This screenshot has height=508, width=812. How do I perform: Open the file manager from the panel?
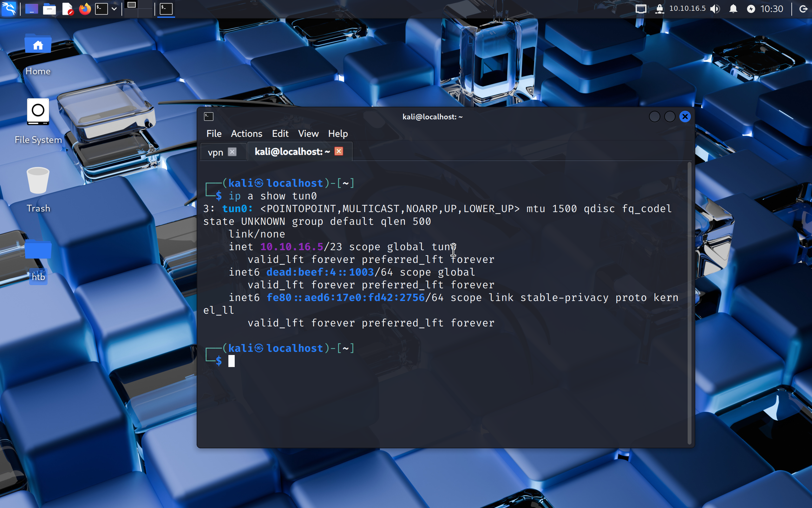49,9
